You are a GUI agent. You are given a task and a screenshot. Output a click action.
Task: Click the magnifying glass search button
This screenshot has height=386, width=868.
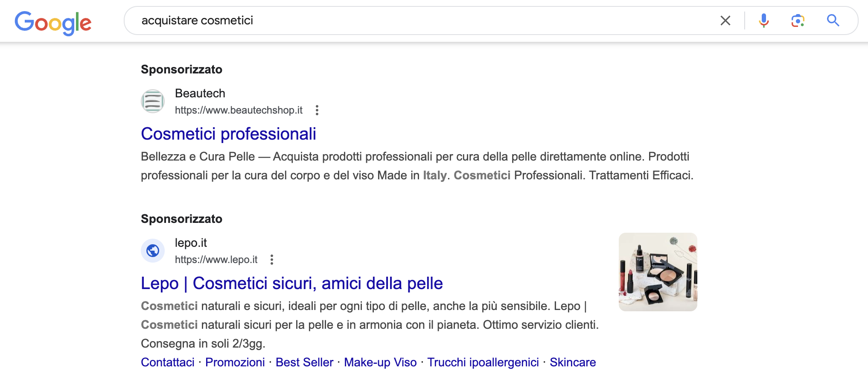833,20
